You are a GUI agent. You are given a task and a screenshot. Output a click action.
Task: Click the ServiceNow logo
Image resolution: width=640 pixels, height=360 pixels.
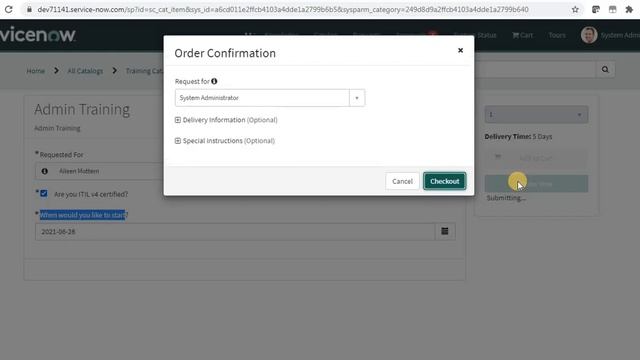38,35
